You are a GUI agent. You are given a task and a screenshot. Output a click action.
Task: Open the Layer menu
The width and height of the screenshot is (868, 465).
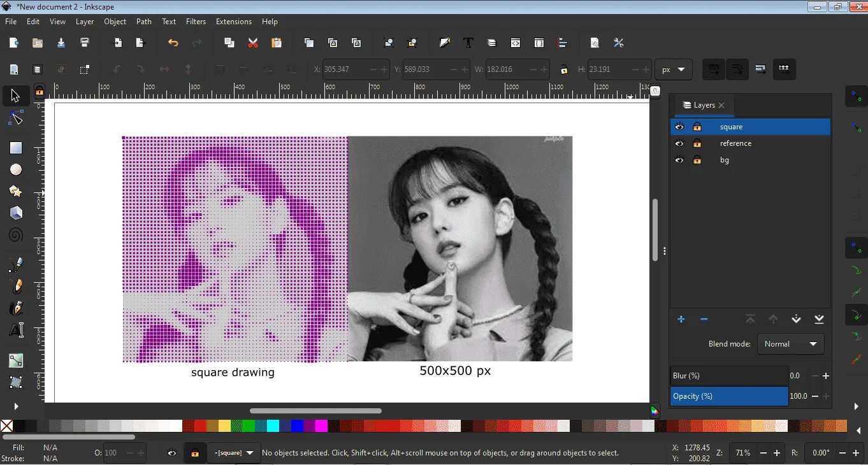tap(85, 22)
